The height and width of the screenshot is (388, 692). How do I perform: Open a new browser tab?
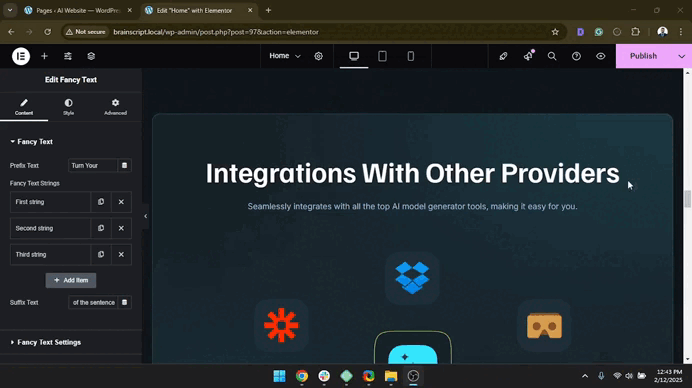[268, 10]
